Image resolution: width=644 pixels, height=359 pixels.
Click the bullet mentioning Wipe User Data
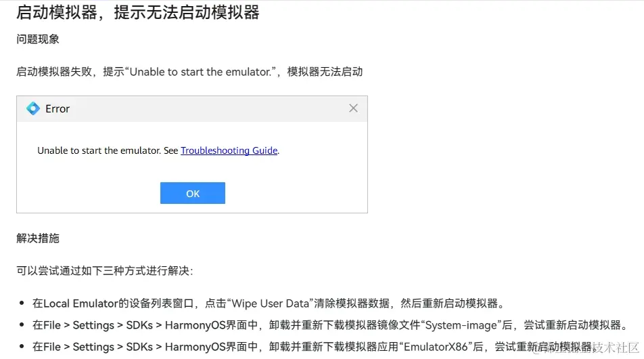[269, 303]
